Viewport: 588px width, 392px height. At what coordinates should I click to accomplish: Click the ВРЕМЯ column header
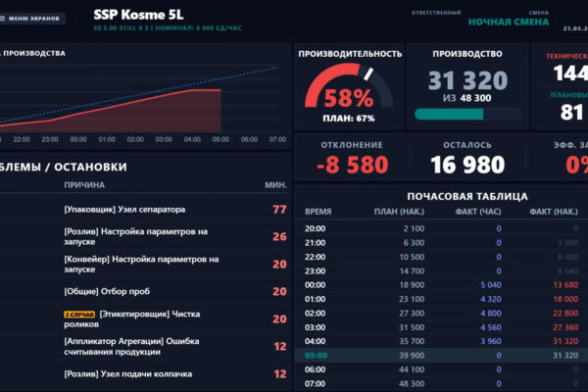click(x=318, y=212)
